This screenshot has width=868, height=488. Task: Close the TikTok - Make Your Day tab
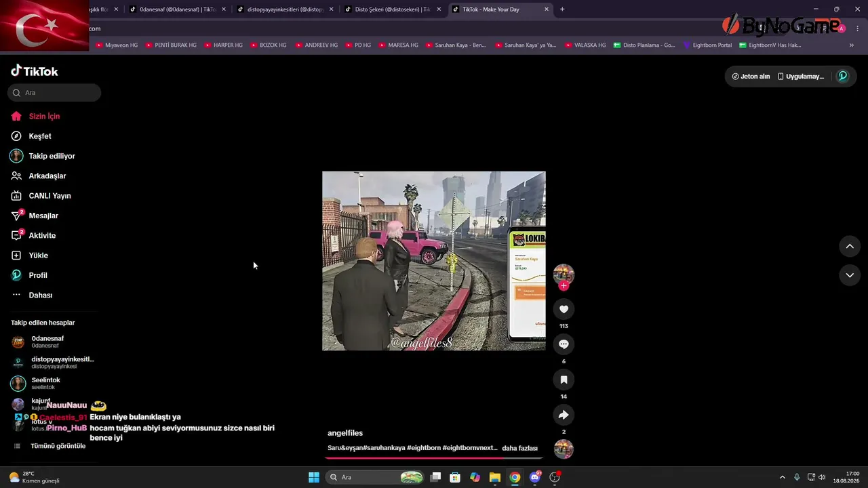(547, 9)
